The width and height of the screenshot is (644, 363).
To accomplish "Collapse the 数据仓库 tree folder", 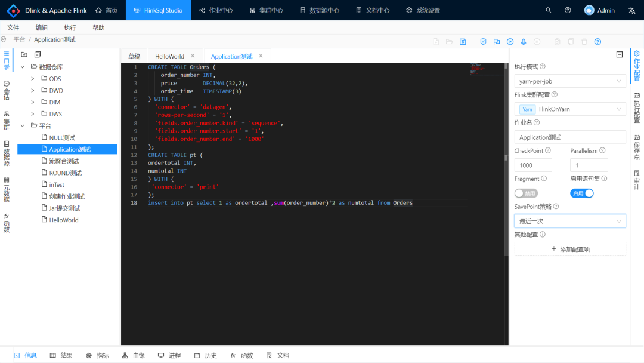I will (x=23, y=67).
